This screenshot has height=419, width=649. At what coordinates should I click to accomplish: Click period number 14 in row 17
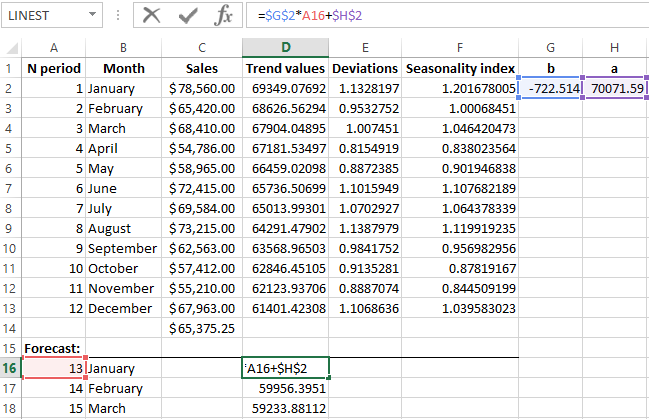(x=54, y=388)
